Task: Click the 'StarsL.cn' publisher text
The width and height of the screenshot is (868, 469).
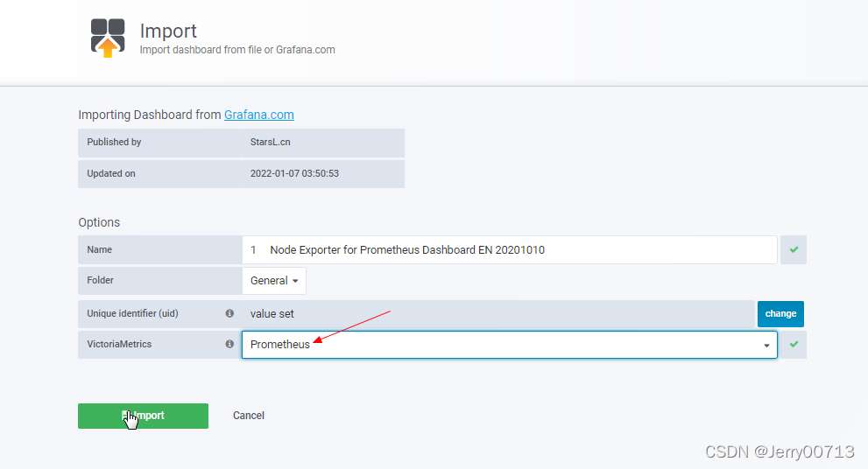Action: tap(270, 142)
